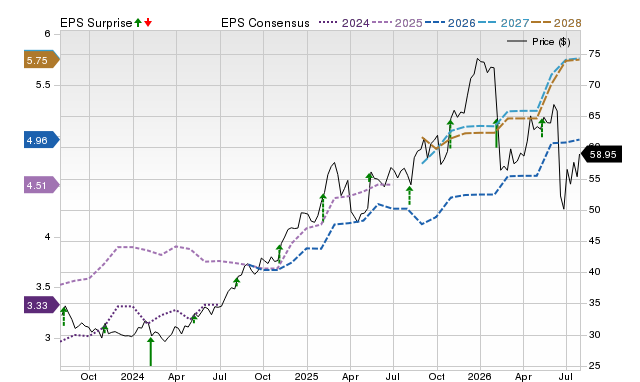Click the 3.33 dark purple value flag
Image resolution: width=640 pixels, height=382 pixels.
pyautogui.click(x=41, y=305)
